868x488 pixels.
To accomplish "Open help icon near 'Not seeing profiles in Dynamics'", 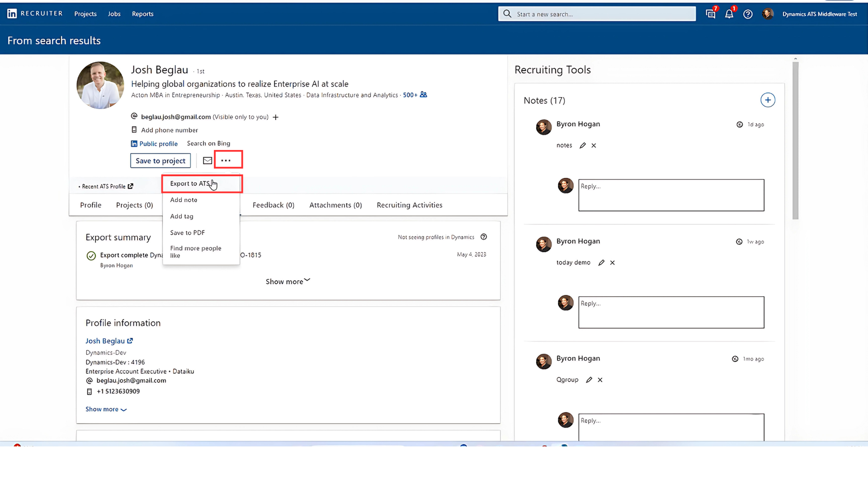I will coord(484,237).
